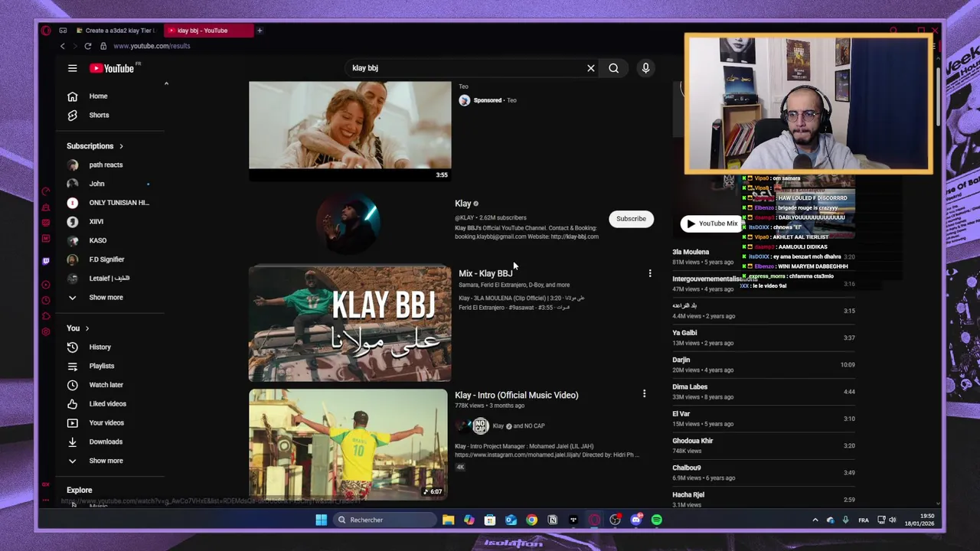Viewport: 980px width, 551px height.
Task: Open the Windows Start menu
Action: (321, 520)
